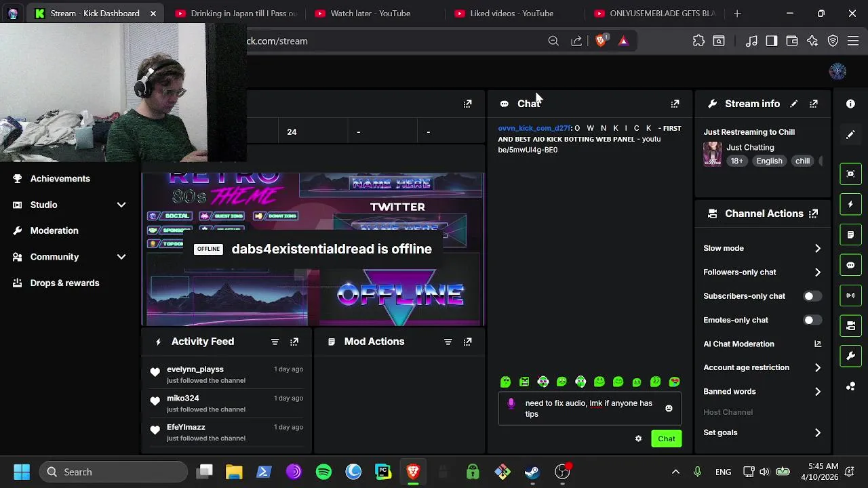Insert the red sunglasses crying emote
868x488 pixels.
[x=674, y=382]
